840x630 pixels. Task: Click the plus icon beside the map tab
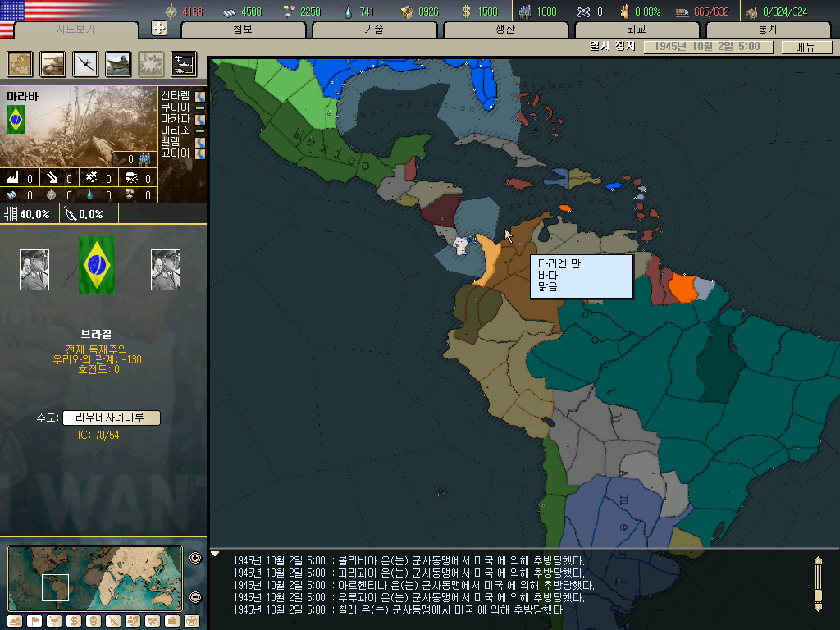coord(158,29)
